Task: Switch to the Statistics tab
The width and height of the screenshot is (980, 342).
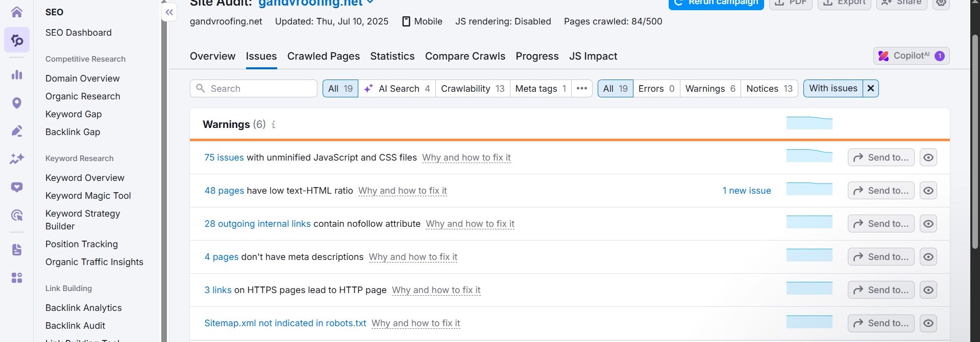Action: point(393,56)
